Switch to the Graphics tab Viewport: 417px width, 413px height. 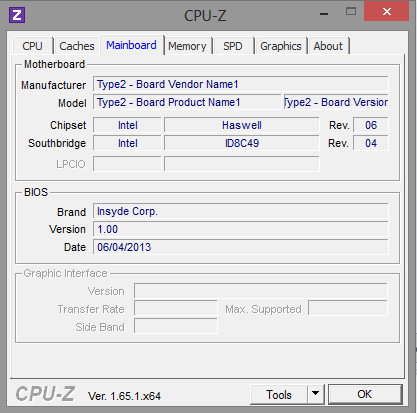coord(281,46)
